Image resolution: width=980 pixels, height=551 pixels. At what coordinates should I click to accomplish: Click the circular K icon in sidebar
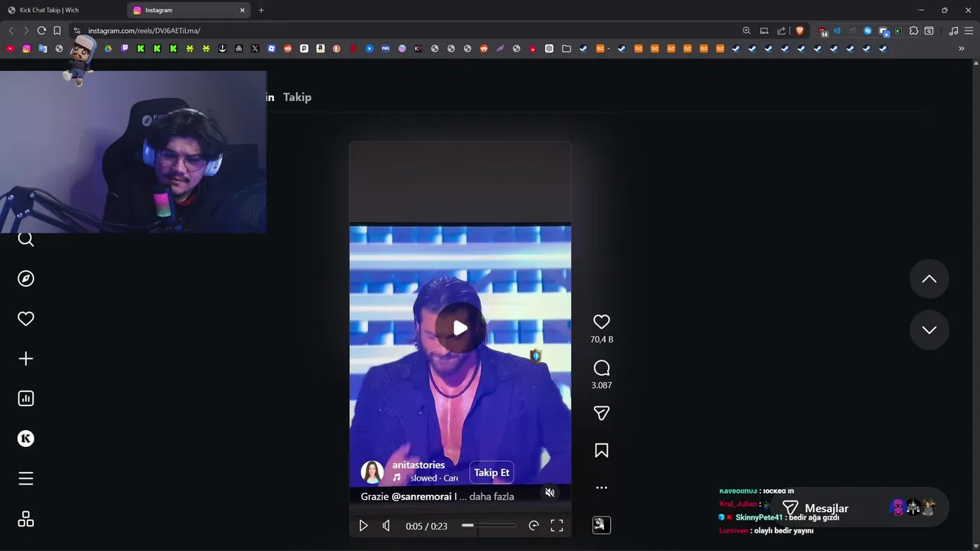pos(26,439)
